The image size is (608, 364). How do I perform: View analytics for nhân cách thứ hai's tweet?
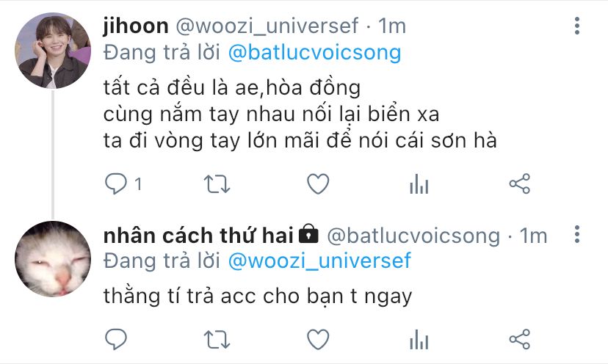click(x=419, y=340)
